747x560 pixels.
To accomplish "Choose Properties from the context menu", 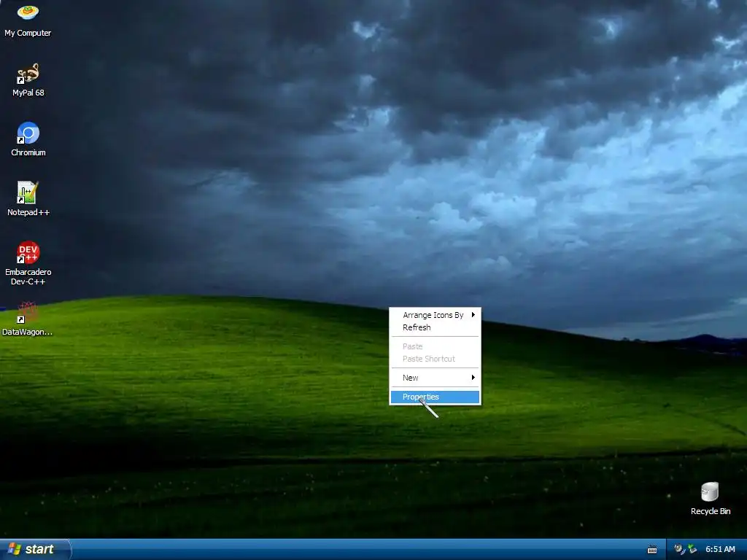I will (435, 397).
